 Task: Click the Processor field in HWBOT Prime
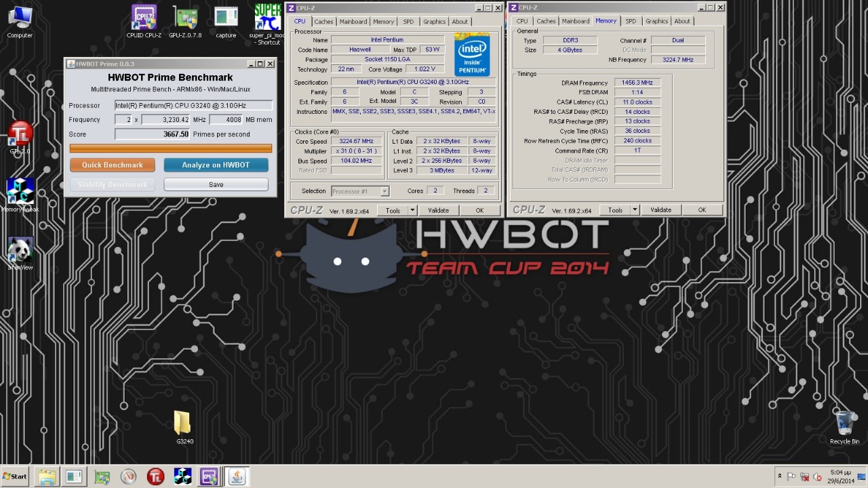(x=193, y=106)
